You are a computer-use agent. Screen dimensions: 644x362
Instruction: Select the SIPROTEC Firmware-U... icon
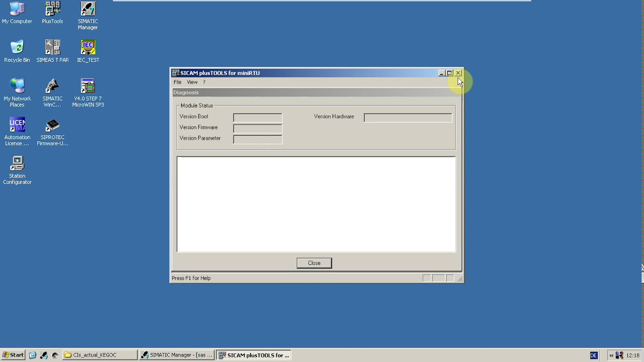tap(52, 132)
